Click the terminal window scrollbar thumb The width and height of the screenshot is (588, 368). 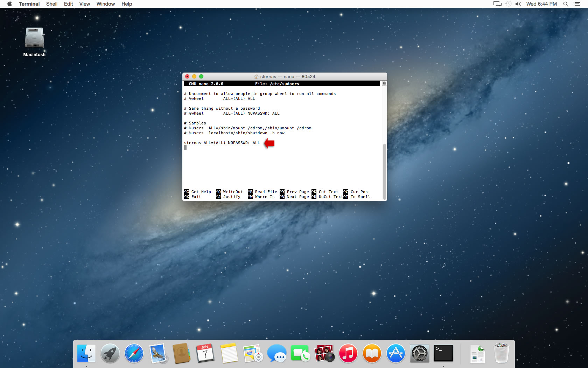[384, 172]
